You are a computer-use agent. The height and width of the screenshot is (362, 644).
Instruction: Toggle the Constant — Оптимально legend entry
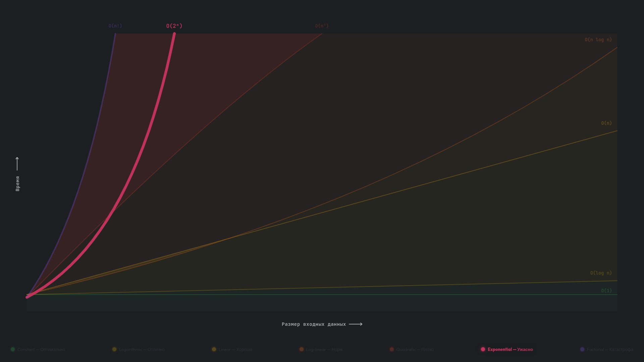[x=41, y=350]
